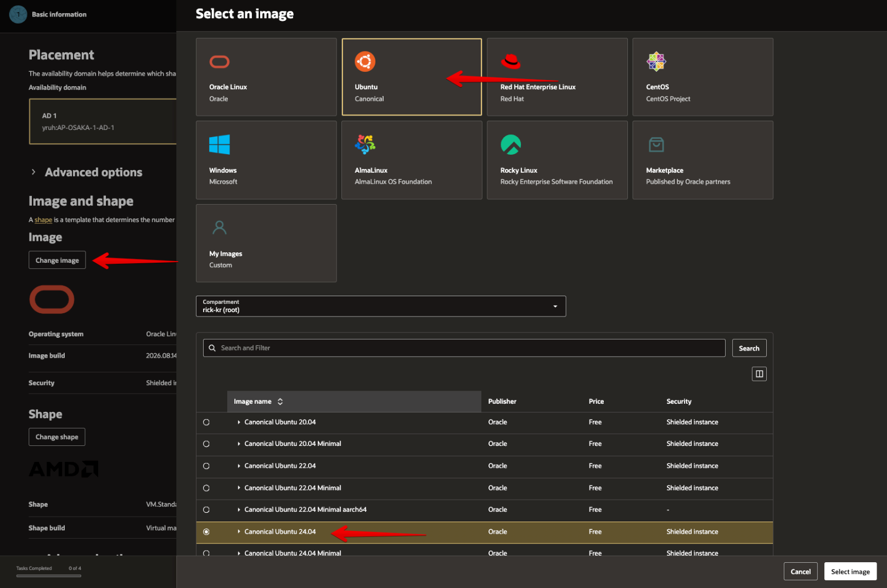Expand Canonical Ubuntu 24.04 Minimal row details

coord(239,553)
